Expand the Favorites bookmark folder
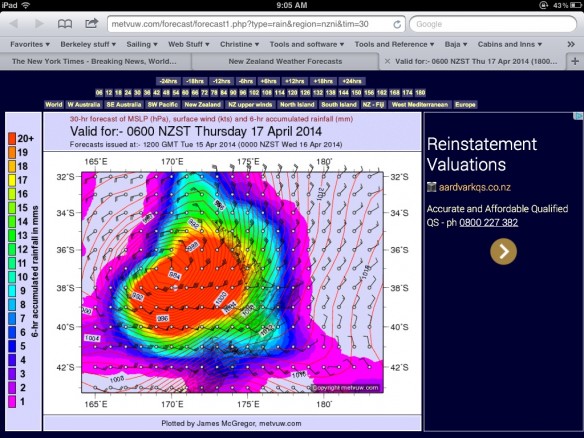 point(30,44)
